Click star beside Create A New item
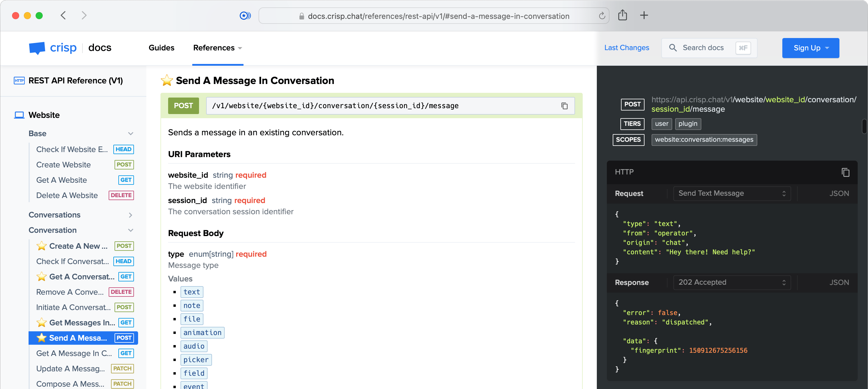Screen dimensions: 868x389 pyautogui.click(x=42, y=246)
